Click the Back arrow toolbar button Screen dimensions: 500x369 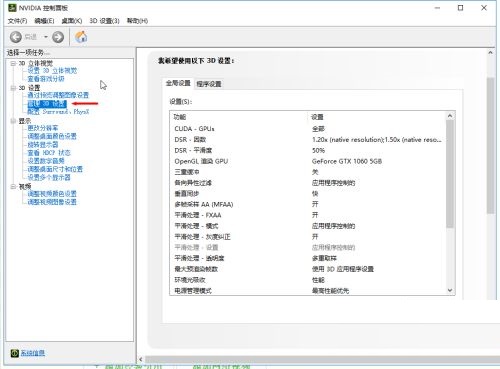pos(16,37)
